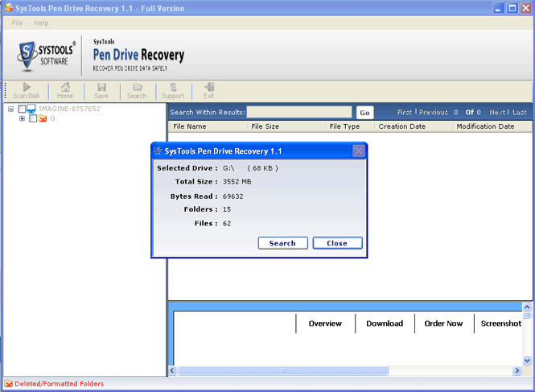The image size is (535, 392).
Task: Click the Previous navigation link
Action: tap(434, 113)
